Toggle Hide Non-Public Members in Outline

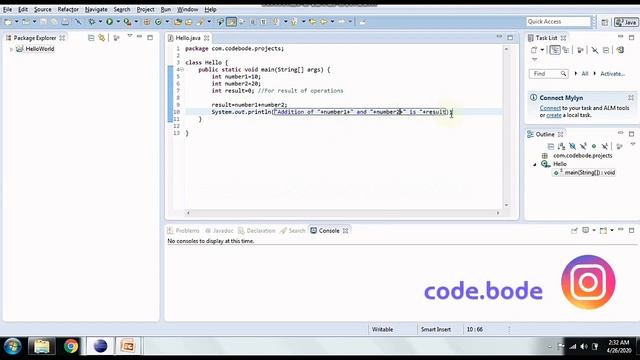tap(594, 146)
